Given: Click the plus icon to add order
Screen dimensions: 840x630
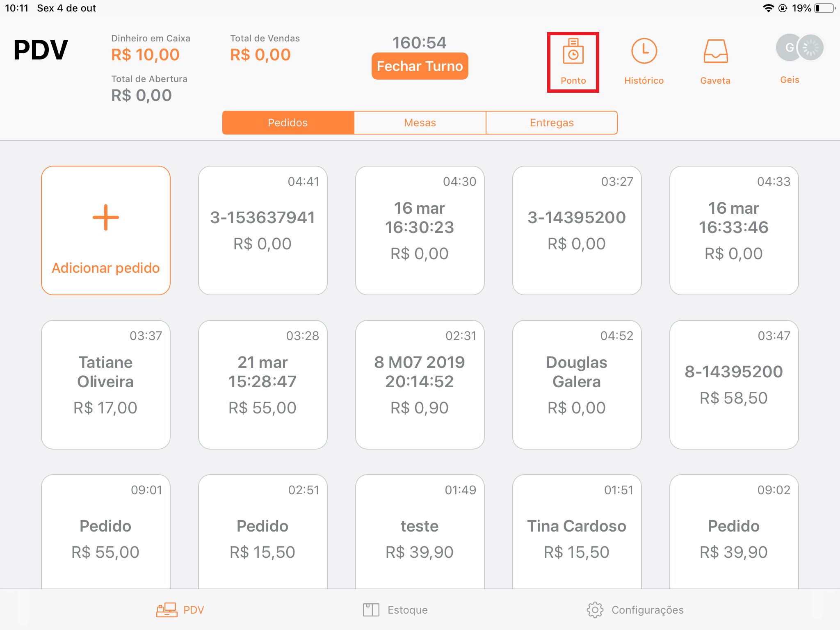Looking at the screenshot, I should pyautogui.click(x=106, y=217).
